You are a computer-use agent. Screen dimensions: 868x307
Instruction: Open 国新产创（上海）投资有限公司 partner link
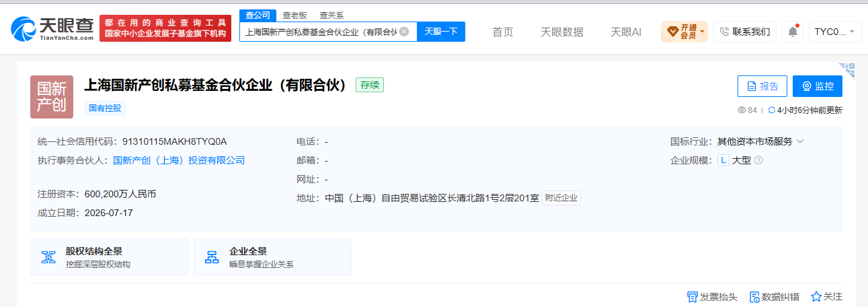[x=179, y=160]
